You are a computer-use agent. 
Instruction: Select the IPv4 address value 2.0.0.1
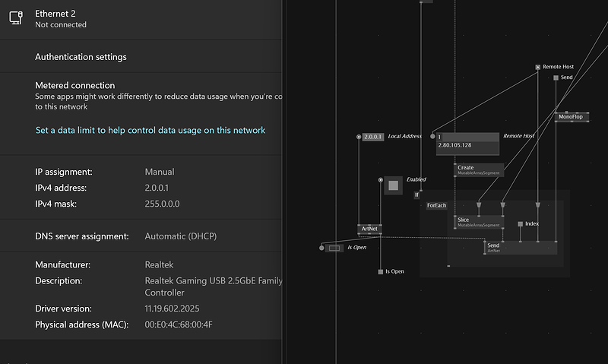click(157, 188)
